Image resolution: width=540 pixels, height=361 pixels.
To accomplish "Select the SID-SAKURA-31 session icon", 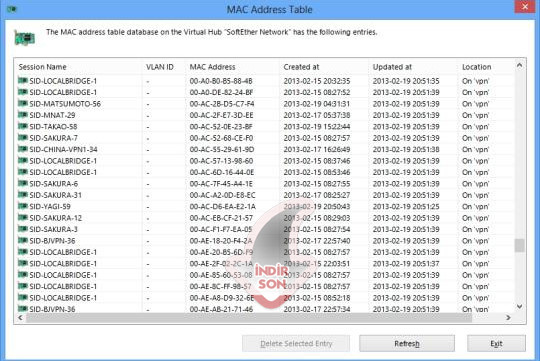I will pyautogui.click(x=23, y=195).
